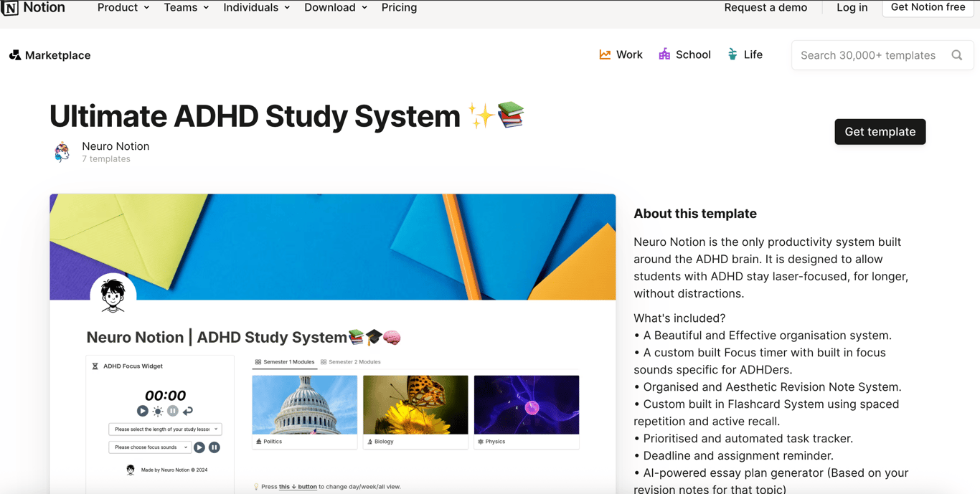
Task: Open the focus sounds dropdown
Action: point(149,447)
